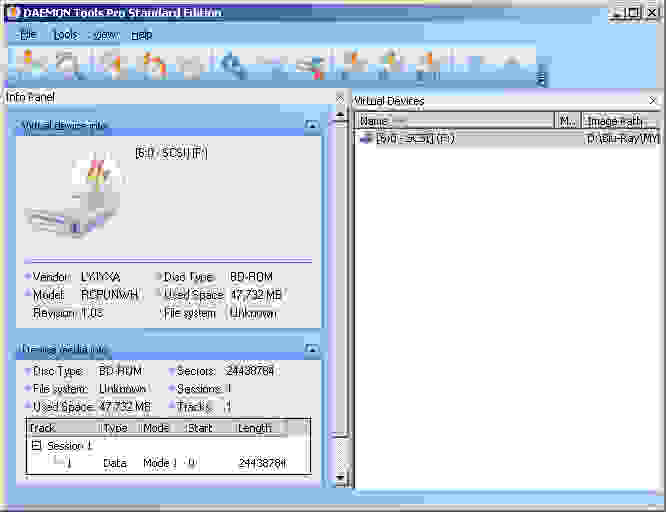The height and width of the screenshot is (512, 666).
Task: Collapse the Virtual device info section
Action: pyautogui.click(x=311, y=125)
